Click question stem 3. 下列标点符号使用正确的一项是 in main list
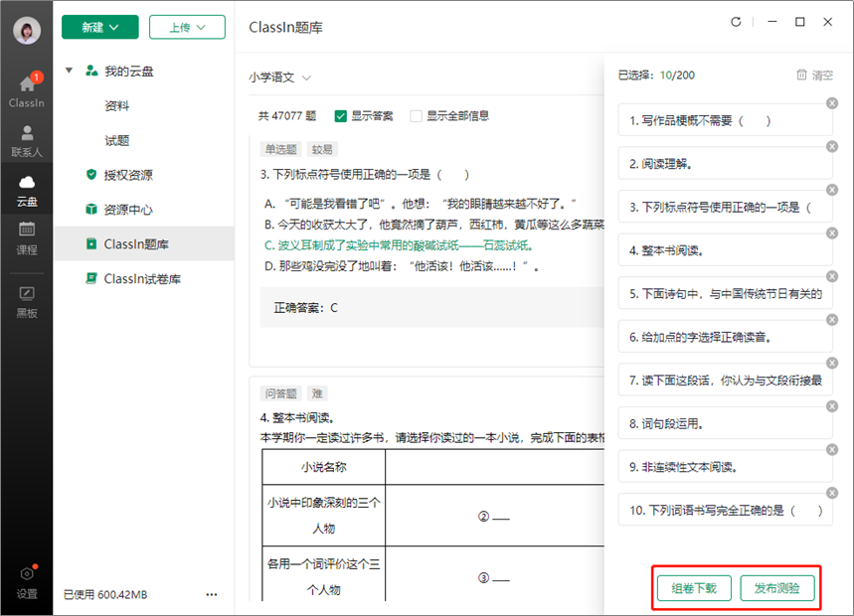Viewport: 854px width, 616px height. pos(364,174)
